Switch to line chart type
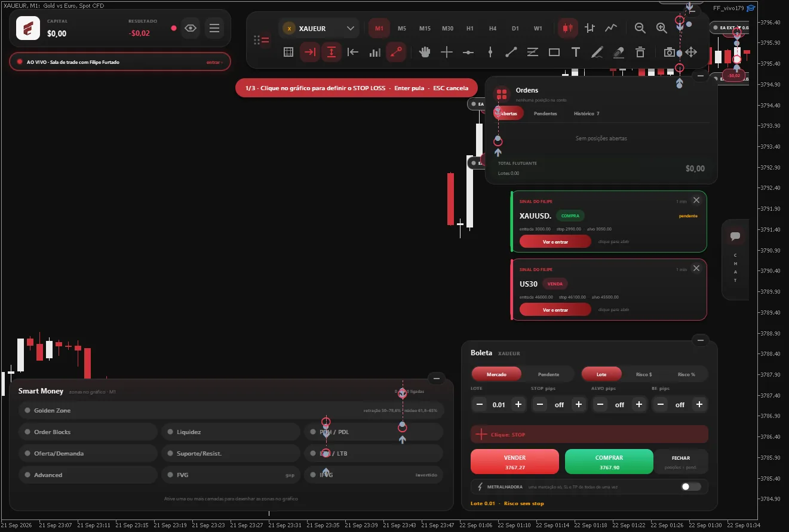The image size is (789, 532). 611,28
